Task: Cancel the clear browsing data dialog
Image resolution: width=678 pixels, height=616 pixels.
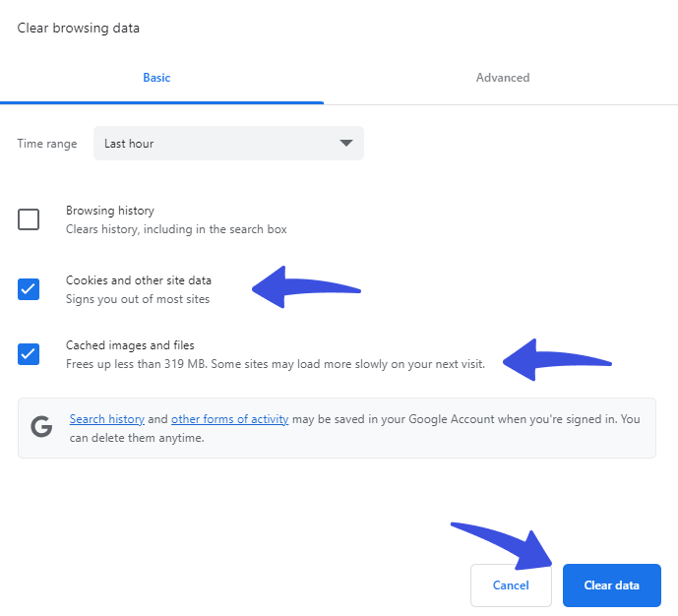Action: (x=511, y=585)
